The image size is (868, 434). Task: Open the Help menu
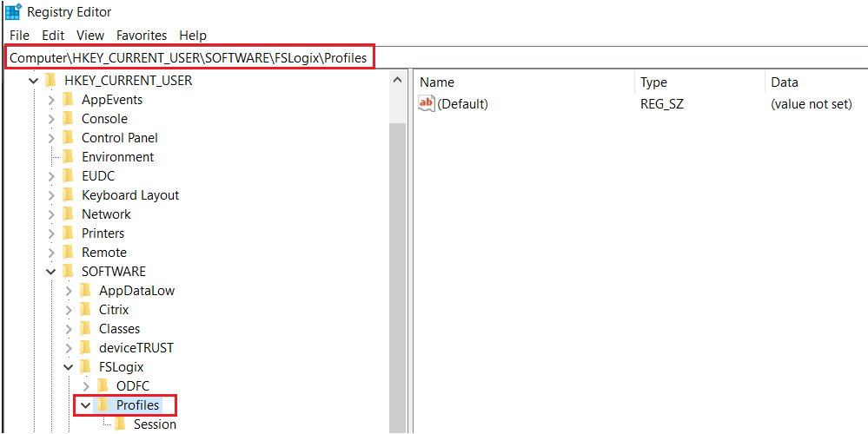pos(193,36)
